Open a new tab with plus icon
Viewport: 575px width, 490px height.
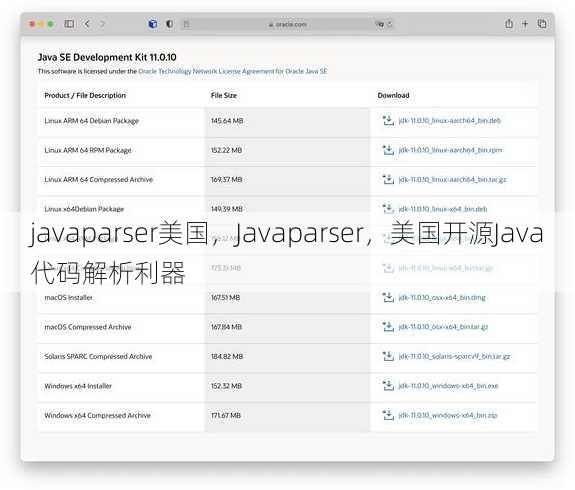[x=525, y=24]
